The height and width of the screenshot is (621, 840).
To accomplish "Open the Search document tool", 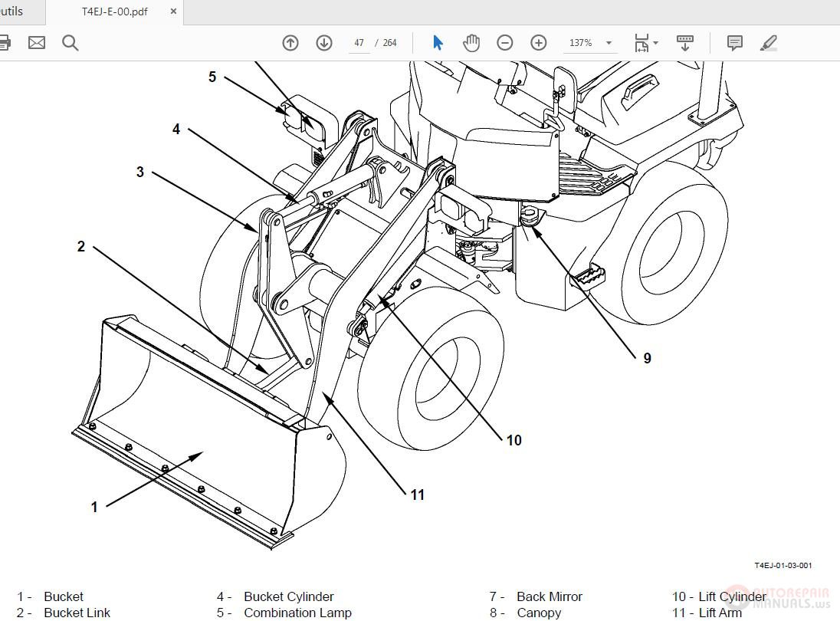I will 70,43.
